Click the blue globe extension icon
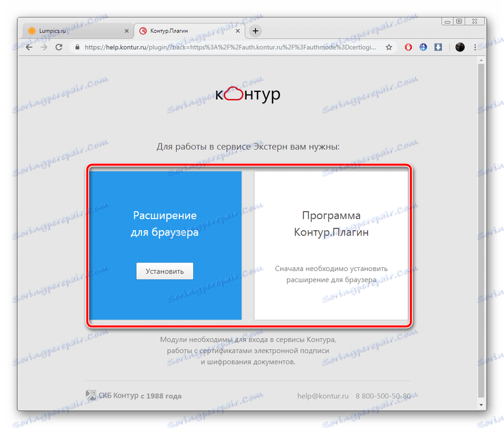The height and width of the screenshot is (428, 504). [x=423, y=47]
